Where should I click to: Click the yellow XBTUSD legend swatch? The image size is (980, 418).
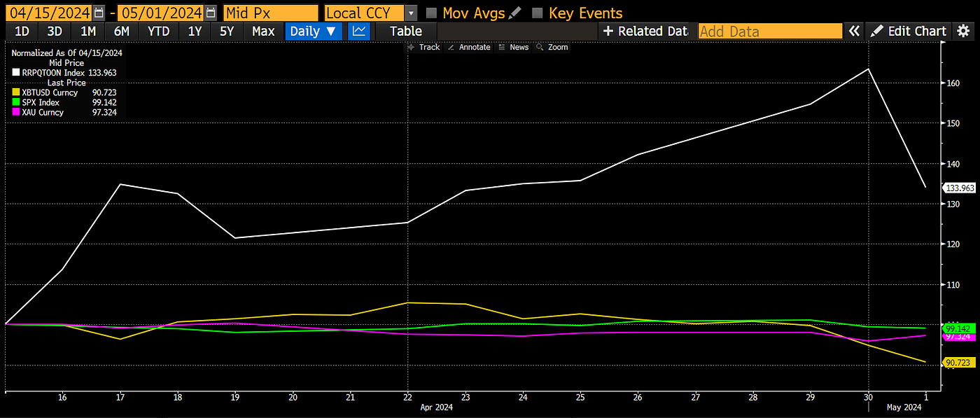click(15, 92)
